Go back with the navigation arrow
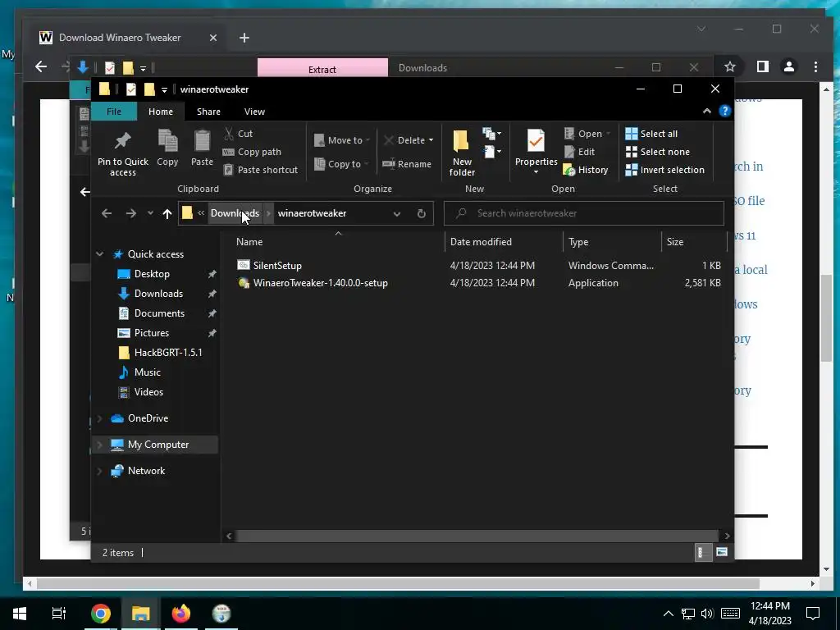This screenshot has width=840, height=630. pos(107,213)
